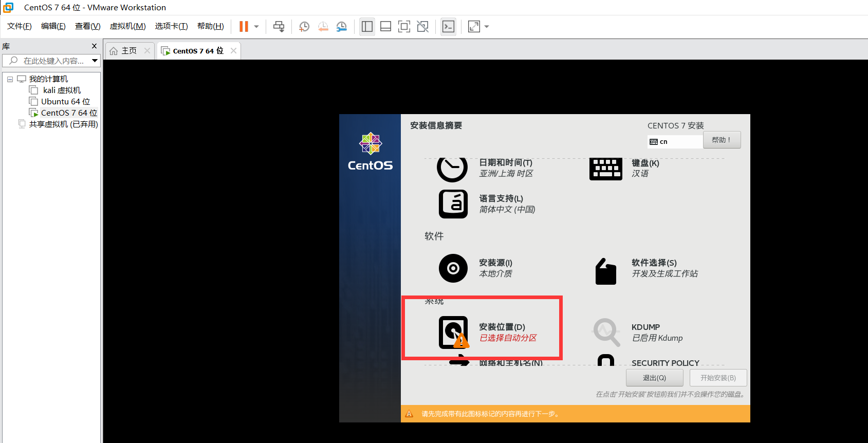
Task: Close the CentOS 7 64 位 tab
Action: pyautogui.click(x=234, y=50)
